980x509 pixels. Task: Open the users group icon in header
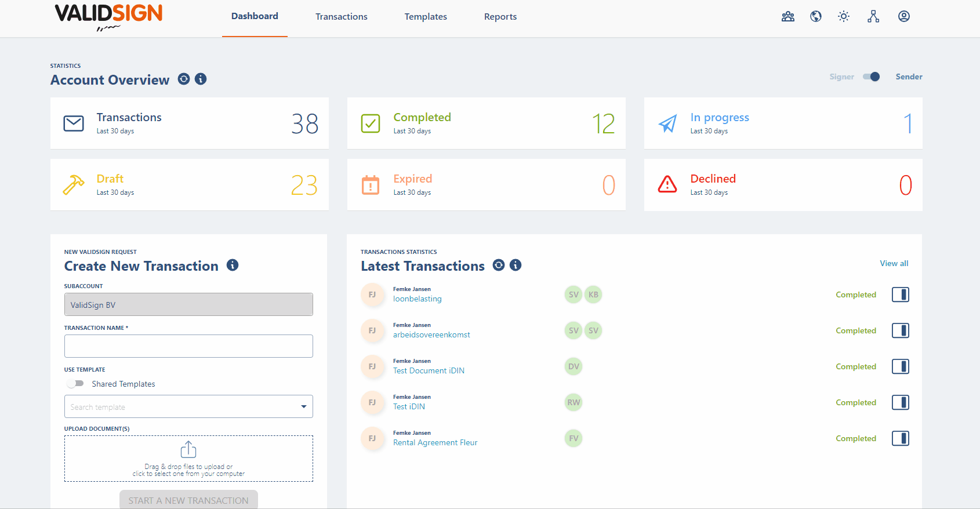pyautogui.click(x=788, y=16)
